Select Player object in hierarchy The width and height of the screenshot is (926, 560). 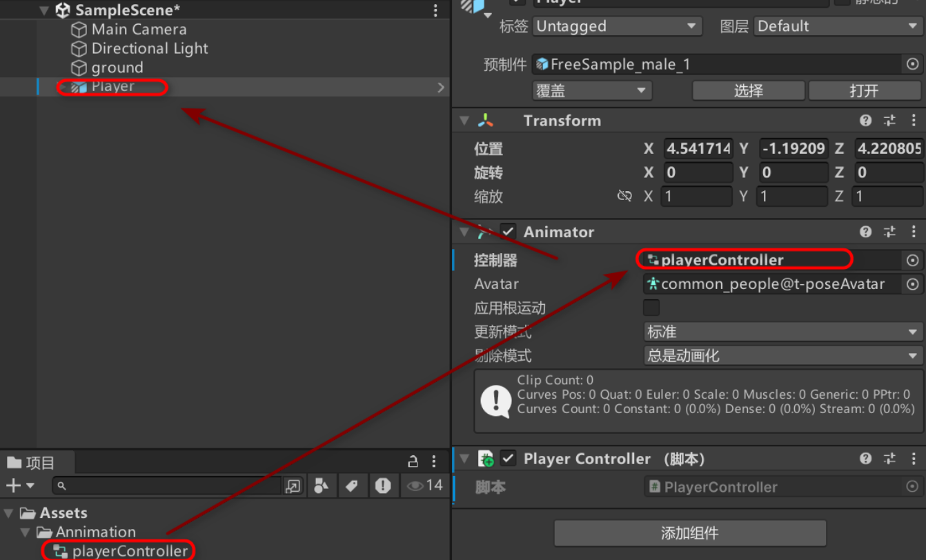tap(112, 87)
